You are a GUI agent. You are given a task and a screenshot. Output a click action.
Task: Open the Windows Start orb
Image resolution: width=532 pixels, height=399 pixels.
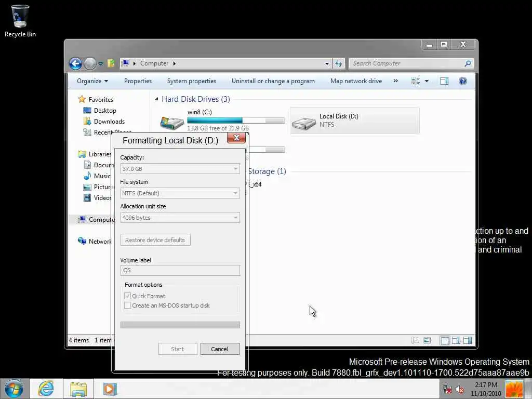point(14,389)
